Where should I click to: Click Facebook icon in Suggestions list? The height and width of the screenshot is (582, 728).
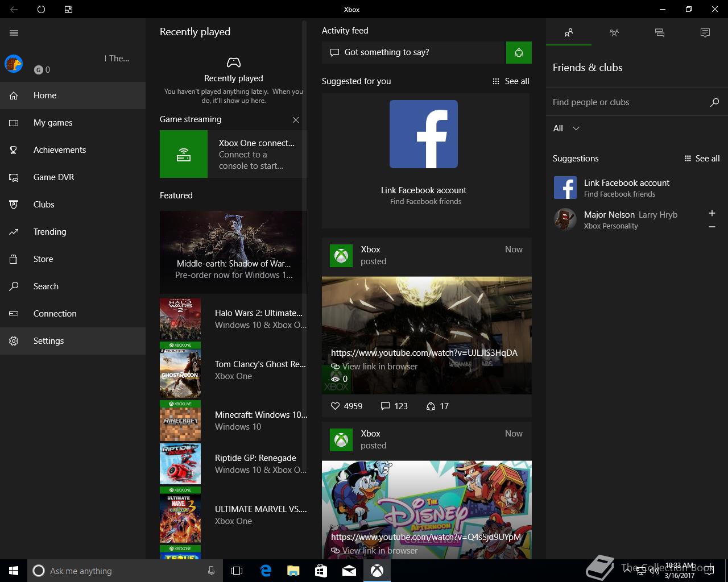tap(565, 188)
